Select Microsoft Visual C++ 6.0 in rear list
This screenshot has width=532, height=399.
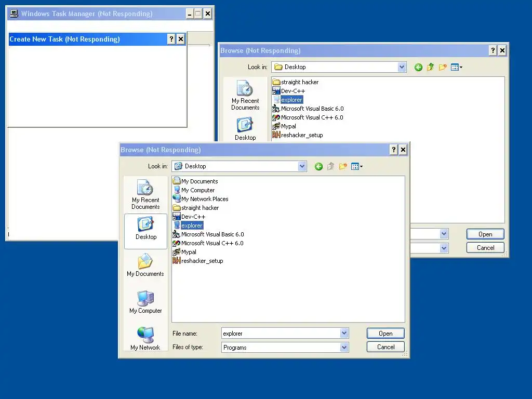coord(308,117)
